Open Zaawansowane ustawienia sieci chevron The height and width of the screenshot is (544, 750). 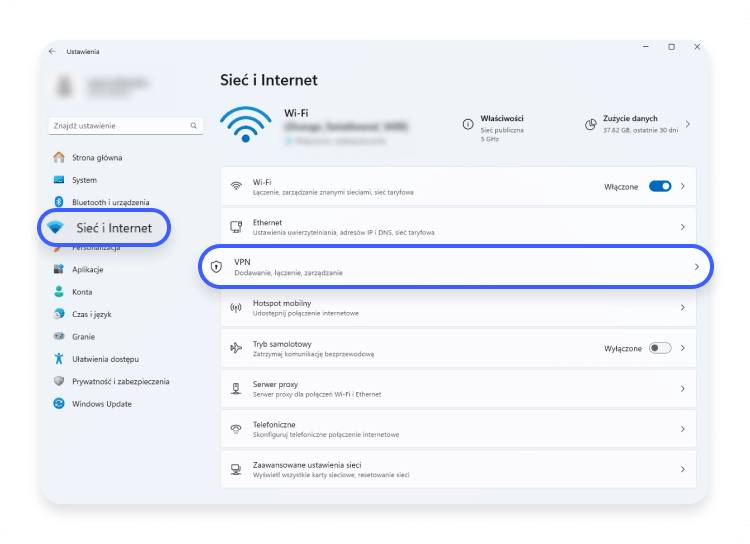point(683,469)
